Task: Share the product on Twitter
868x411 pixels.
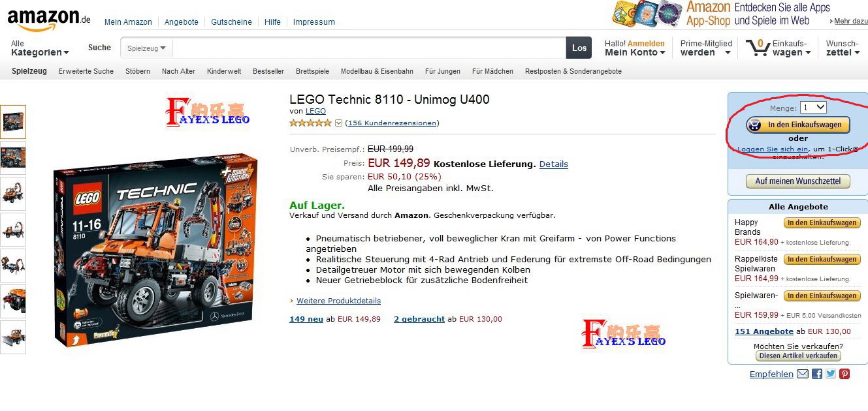Action: tap(831, 374)
